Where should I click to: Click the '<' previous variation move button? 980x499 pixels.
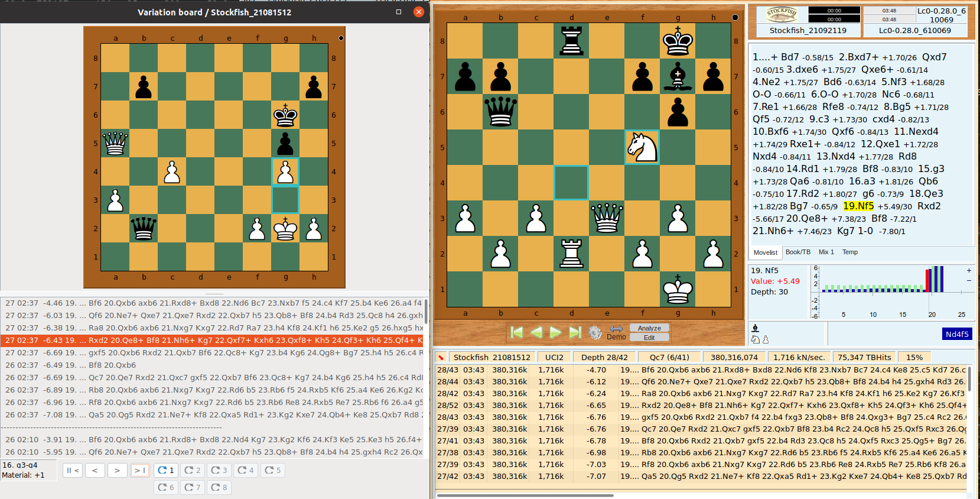95,471
